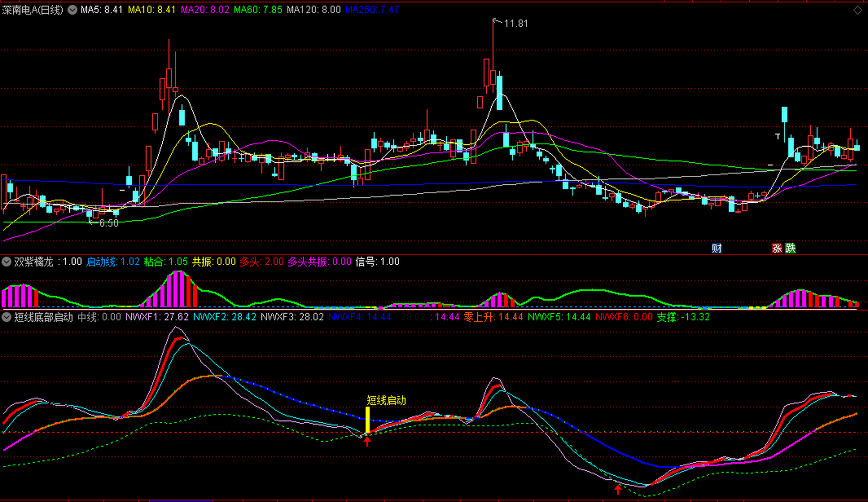The image size is (868, 502).
Task: Click the blue 财 financial marker icon
Action: [x=716, y=248]
